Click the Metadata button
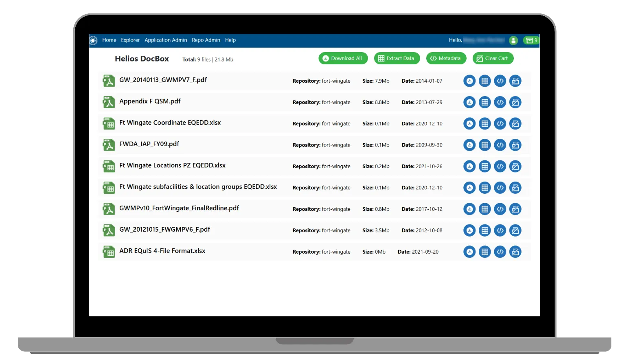 446,59
